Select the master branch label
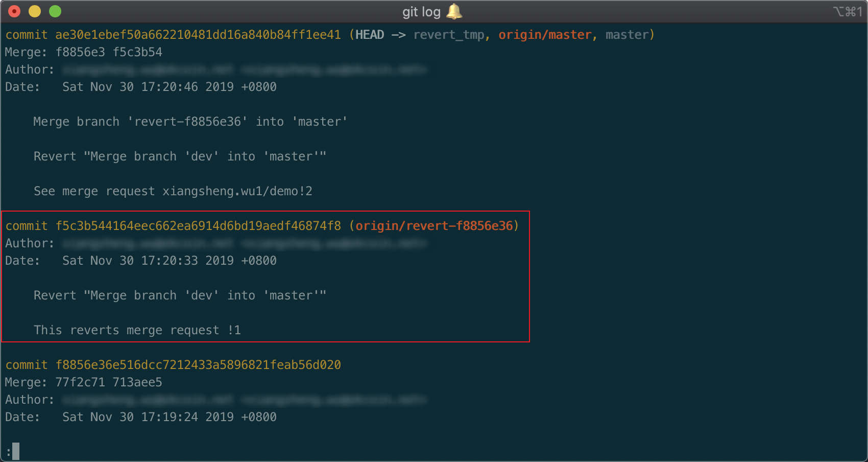Image resolution: width=868 pixels, height=462 pixels. 628,35
